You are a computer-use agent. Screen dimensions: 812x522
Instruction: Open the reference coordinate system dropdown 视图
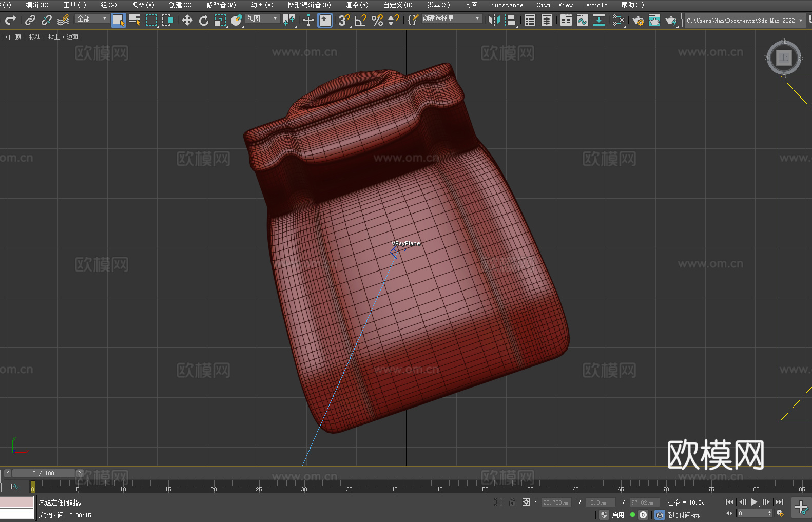tap(262, 18)
